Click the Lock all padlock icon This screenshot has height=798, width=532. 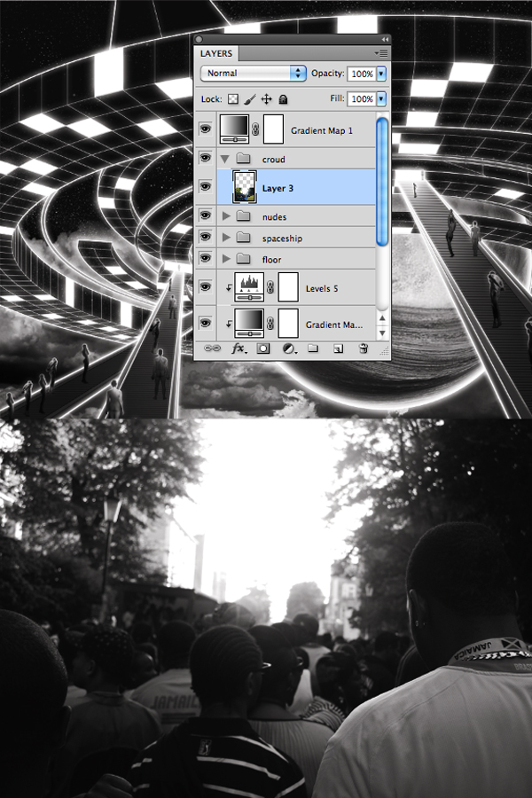(x=283, y=99)
